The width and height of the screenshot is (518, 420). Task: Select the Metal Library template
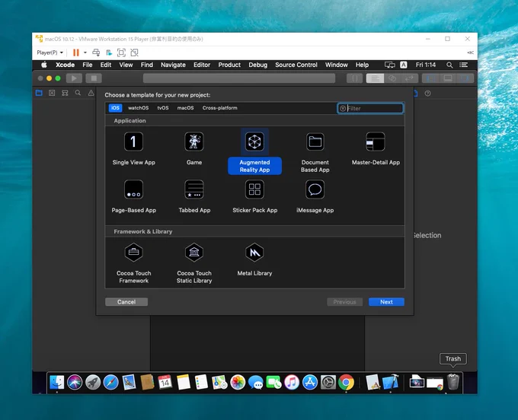click(x=254, y=259)
